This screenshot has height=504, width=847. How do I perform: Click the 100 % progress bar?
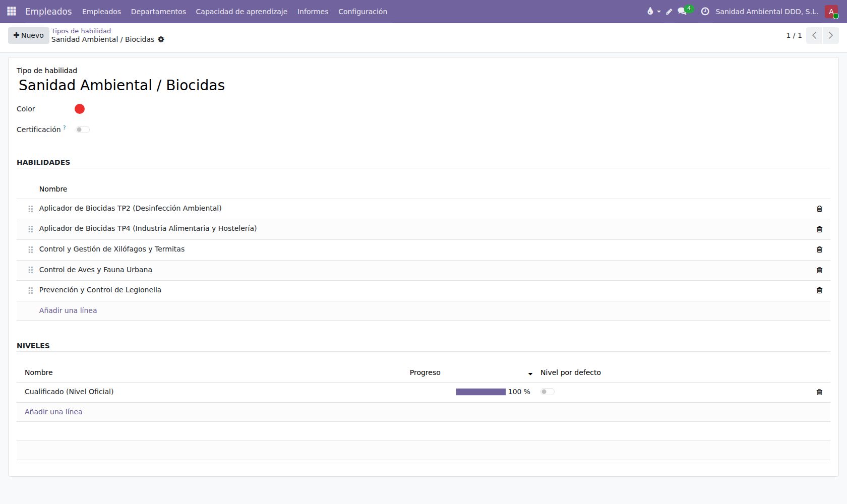pyautogui.click(x=480, y=392)
